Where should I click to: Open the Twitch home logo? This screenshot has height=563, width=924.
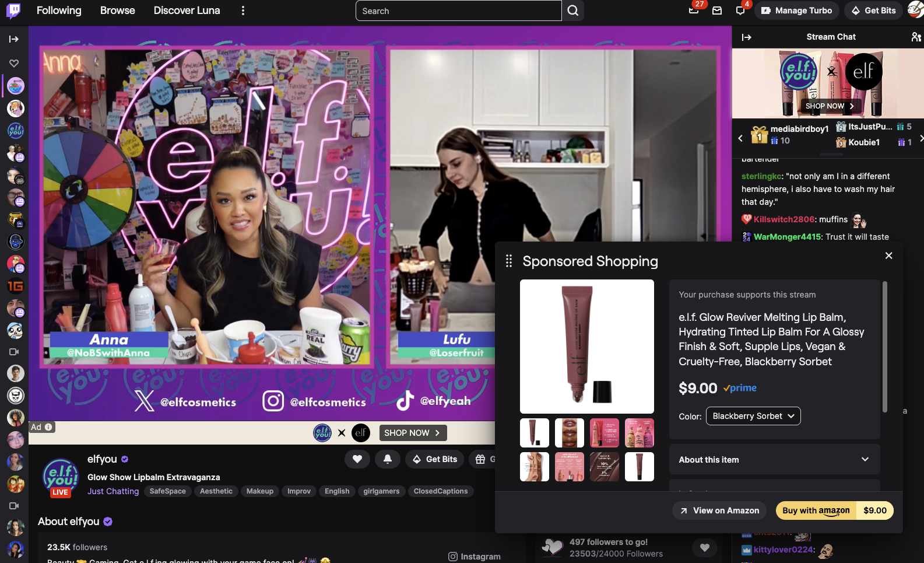coord(13,11)
